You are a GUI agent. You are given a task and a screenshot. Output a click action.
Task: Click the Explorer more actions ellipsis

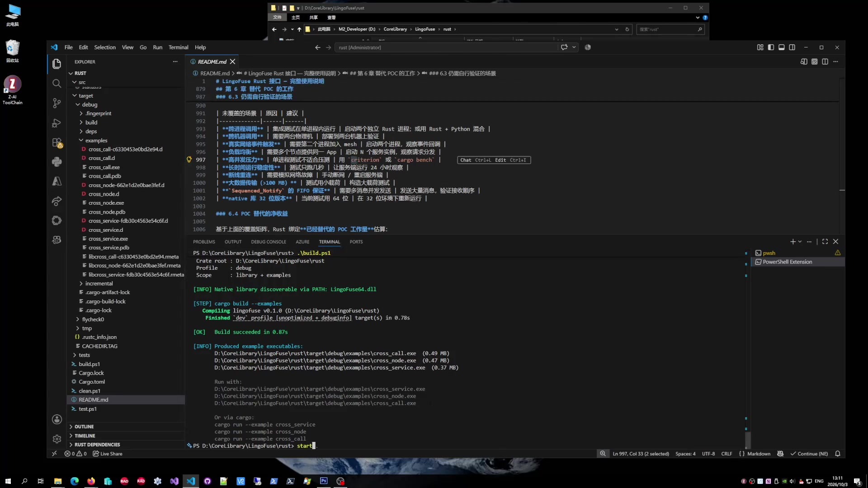coord(175,61)
